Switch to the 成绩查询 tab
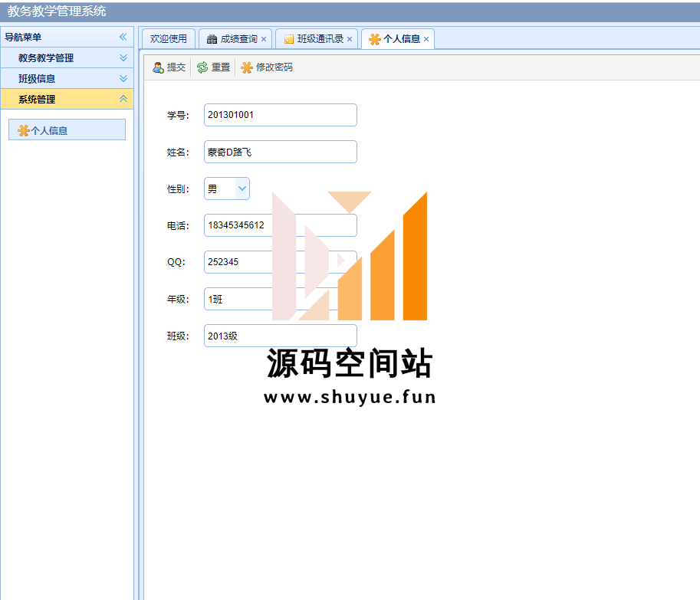Screen dimensions: 700x600 235,39
